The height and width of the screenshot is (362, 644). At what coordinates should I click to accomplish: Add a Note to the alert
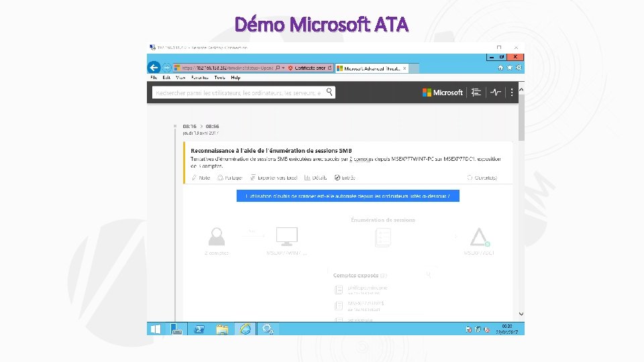(x=201, y=178)
